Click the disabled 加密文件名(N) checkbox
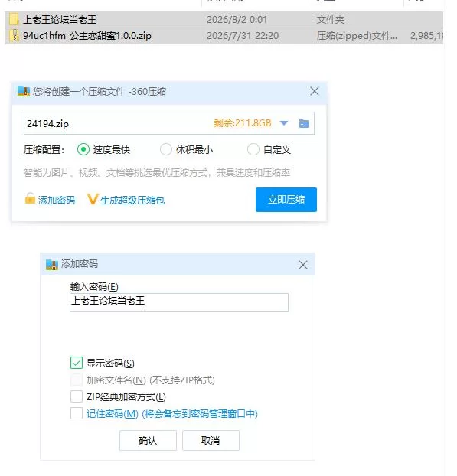This screenshot has width=457, height=476. tap(77, 380)
